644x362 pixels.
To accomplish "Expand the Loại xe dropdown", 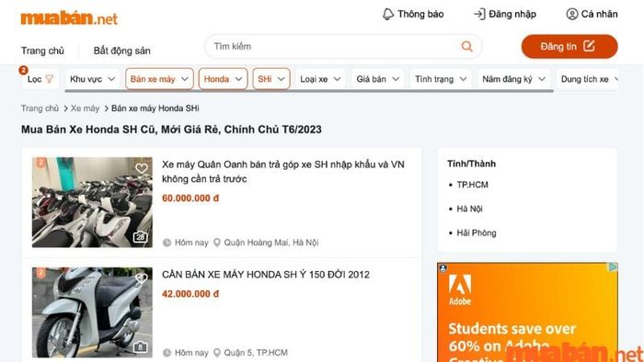I will pyautogui.click(x=321, y=79).
